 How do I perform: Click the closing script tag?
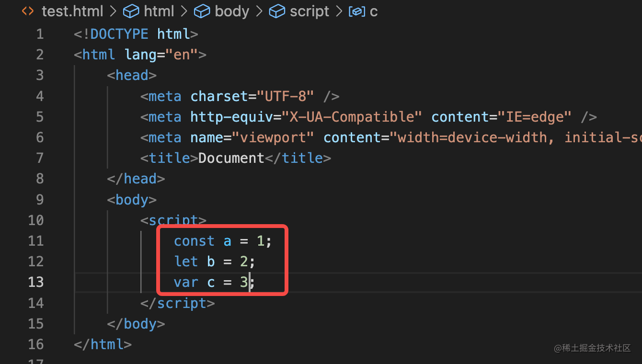click(178, 303)
